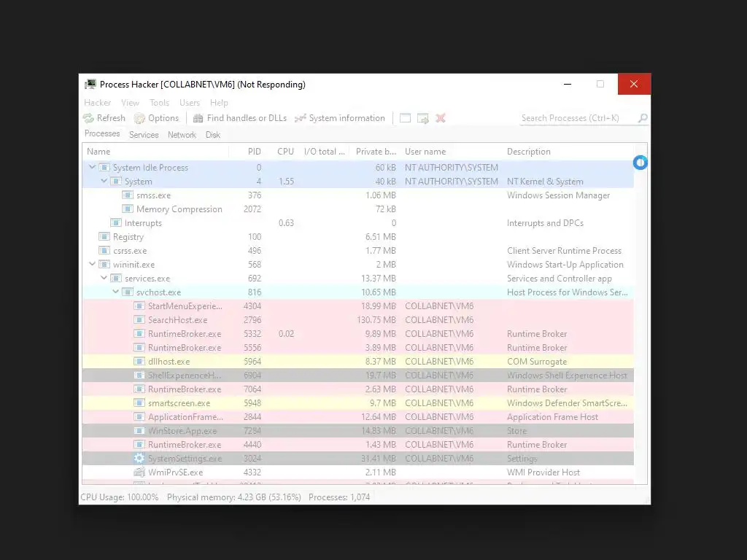This screenshot has height=560, width=747.
Task: Click the Memory Compression process icon
Action: point(127,209)
